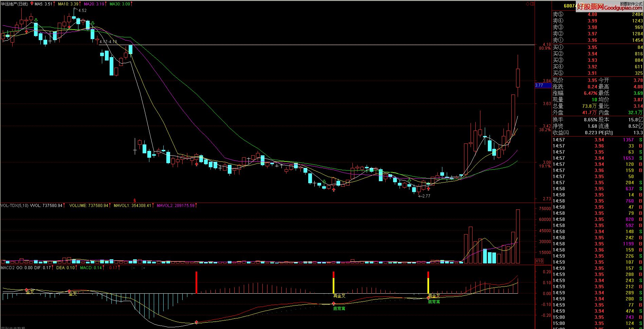Click the 总量 73.8万 total volume
Image resolution: width=644 pixels, height=329 pixels.
click(589, 106)
